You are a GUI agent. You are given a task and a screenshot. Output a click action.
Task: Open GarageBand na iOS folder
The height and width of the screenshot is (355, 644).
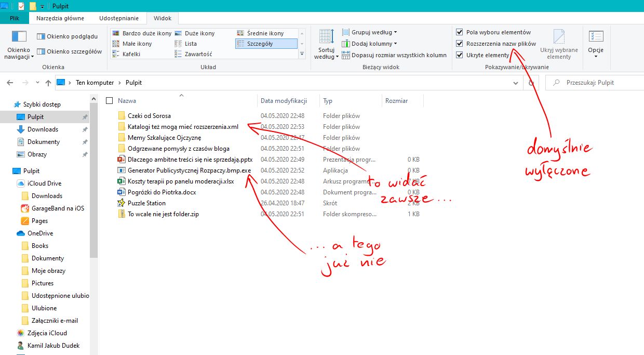point(58,208)
